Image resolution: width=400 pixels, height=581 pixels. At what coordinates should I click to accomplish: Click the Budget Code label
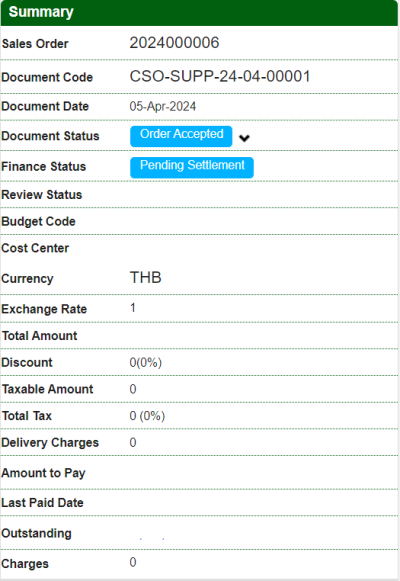point(39,222)
